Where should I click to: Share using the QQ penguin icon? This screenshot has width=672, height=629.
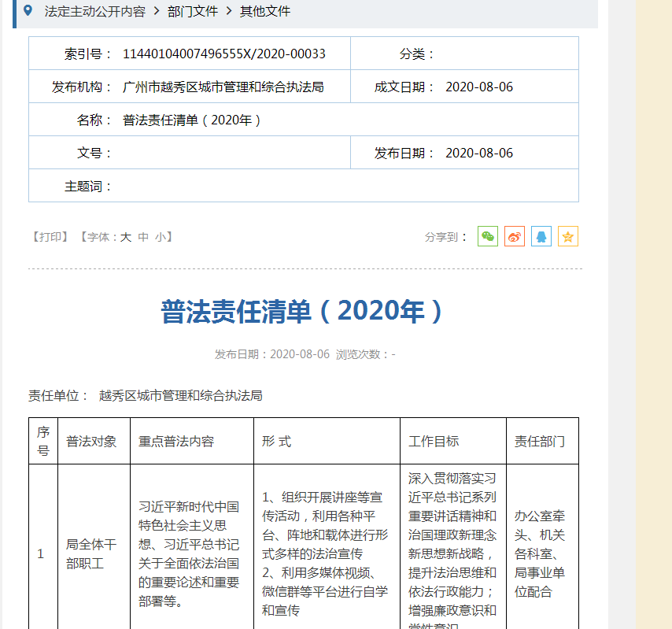[541, 236]
